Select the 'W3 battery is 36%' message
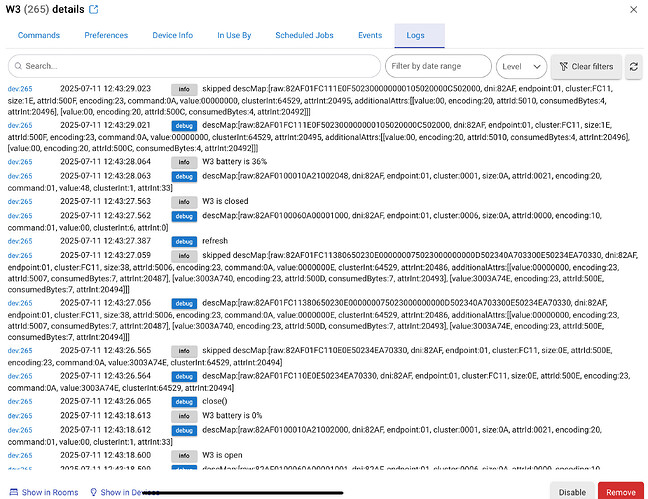 click(x=234, y=162)
